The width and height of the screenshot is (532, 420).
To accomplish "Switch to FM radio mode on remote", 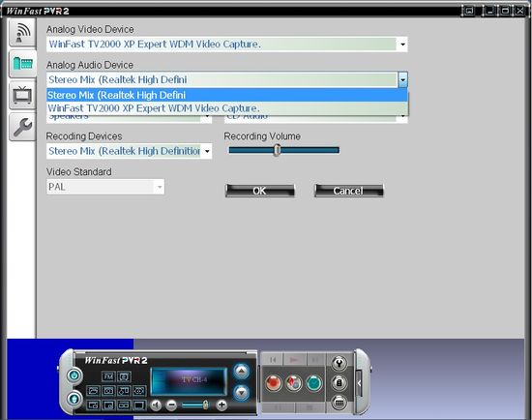I will [108, 376].
